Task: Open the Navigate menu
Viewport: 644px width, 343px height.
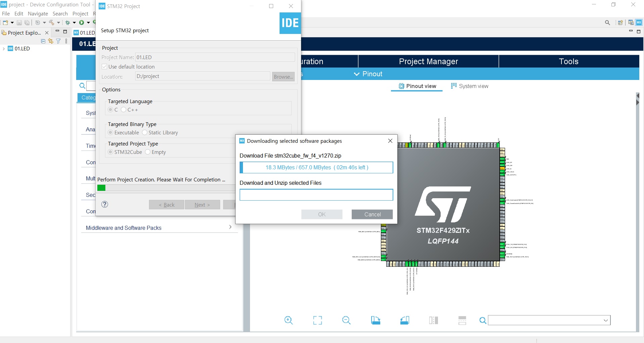Action: point(38,13)
